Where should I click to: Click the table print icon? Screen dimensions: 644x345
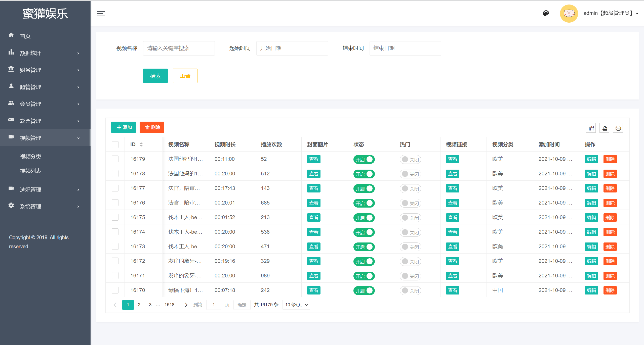click(618, 128)
